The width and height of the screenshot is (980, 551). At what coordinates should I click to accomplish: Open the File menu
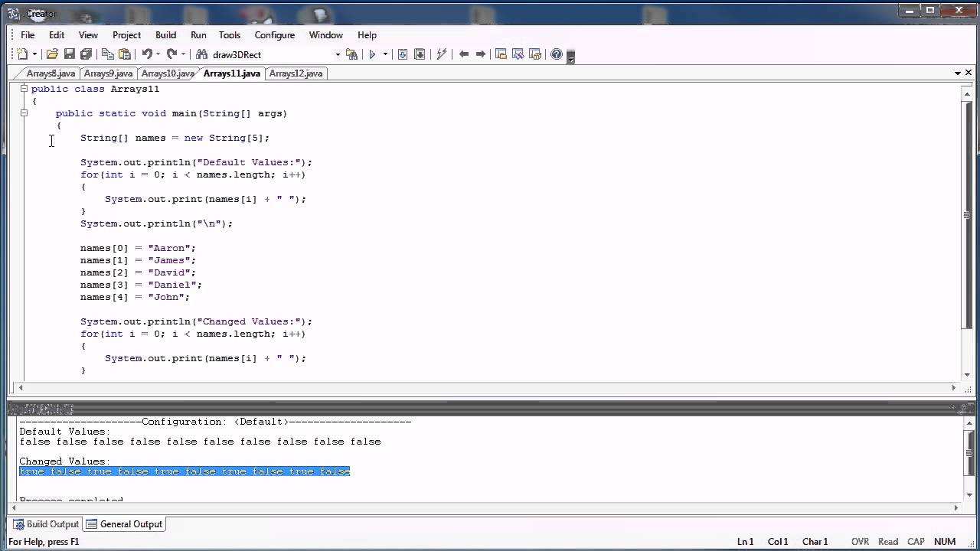(28, 34)
